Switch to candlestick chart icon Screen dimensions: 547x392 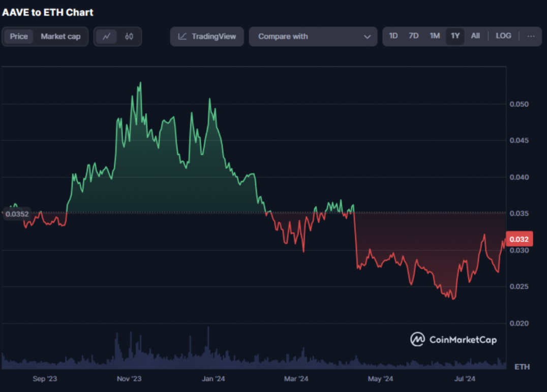tap(129, 36)
